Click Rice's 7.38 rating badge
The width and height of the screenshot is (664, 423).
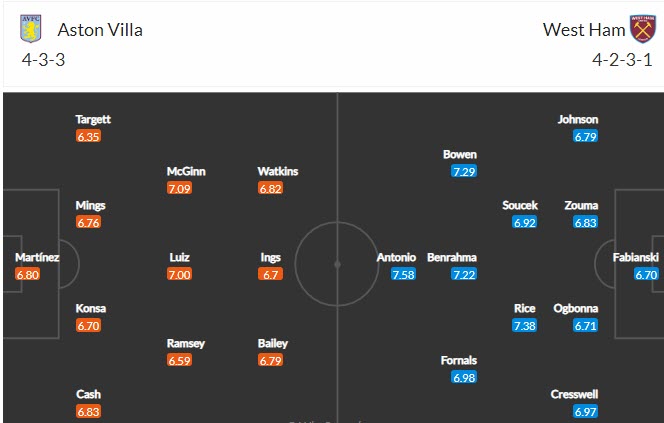[525, 326]
